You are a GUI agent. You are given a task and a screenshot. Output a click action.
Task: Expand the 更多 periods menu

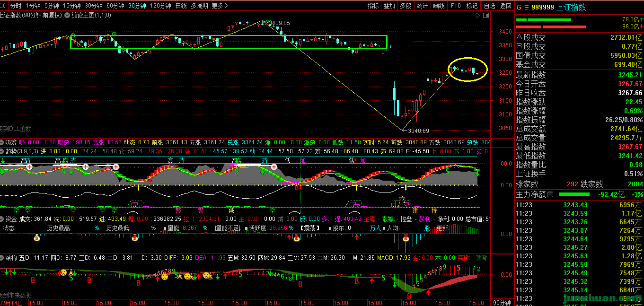(220, 6)
